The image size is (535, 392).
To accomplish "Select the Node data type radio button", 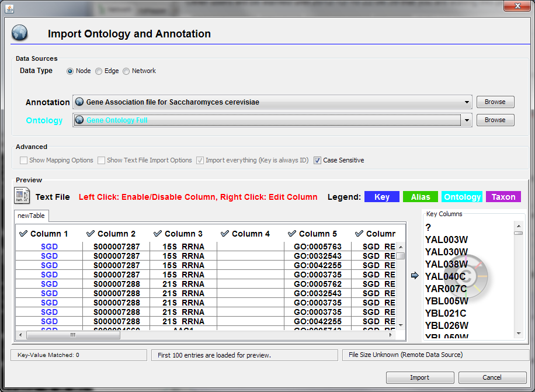I will click(x=70, y=71).
